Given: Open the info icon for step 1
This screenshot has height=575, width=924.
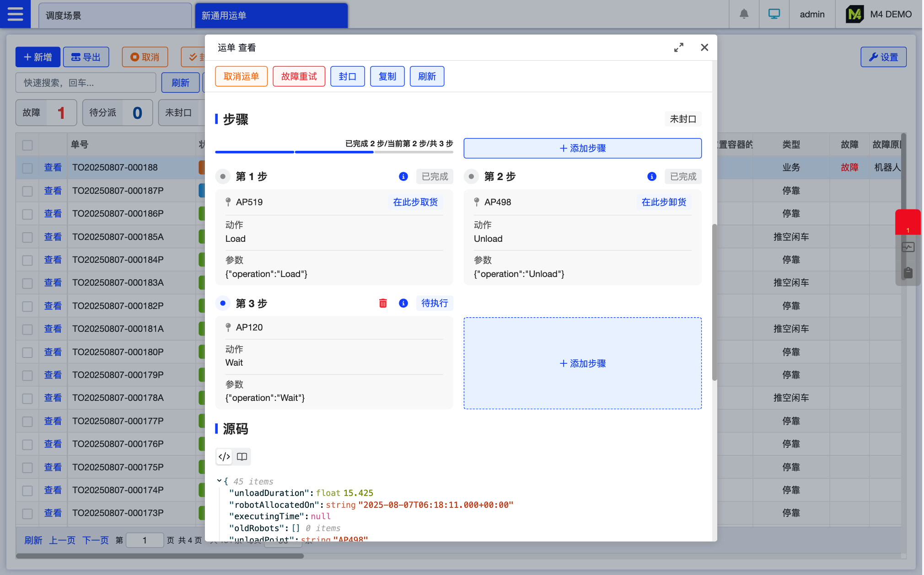Looking at the screenshot, I should pyautogui.click(x=403, y=176).
